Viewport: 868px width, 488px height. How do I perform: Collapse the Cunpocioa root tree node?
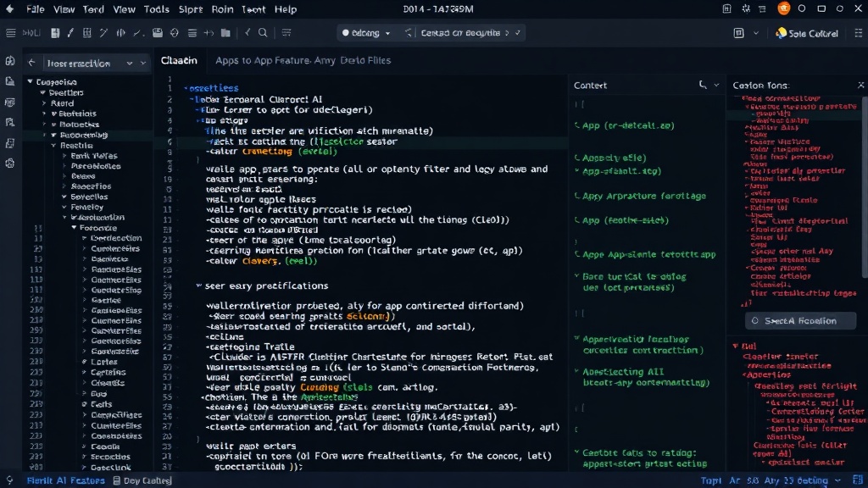(30, 82)
